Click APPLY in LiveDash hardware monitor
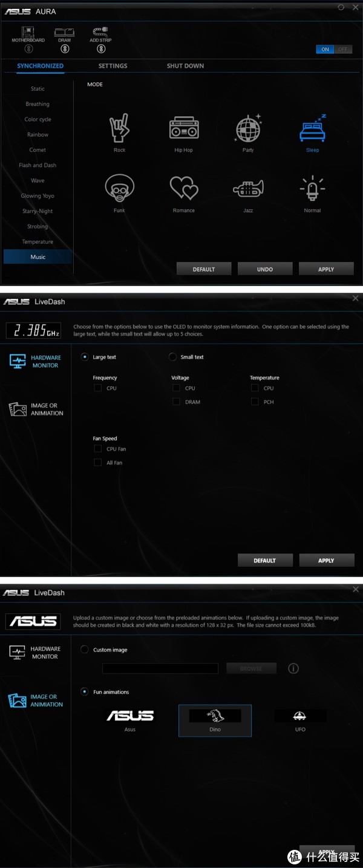 click(x=326, y=561)
